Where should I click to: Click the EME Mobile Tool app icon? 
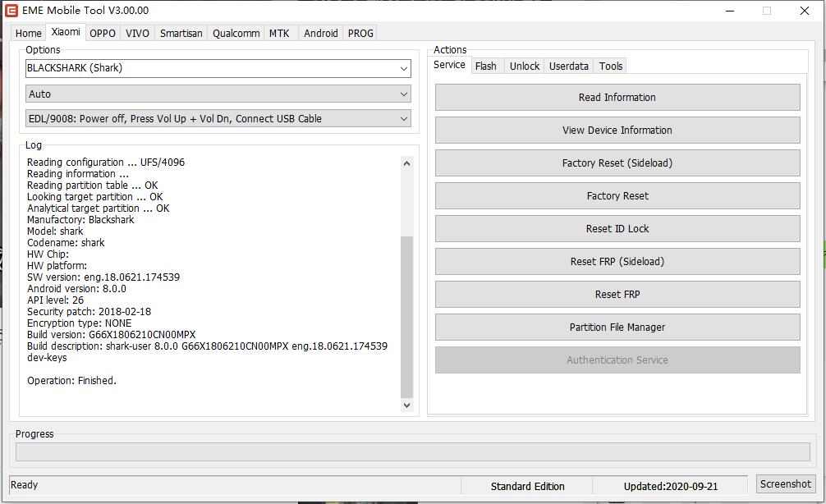tap(11, 11)
